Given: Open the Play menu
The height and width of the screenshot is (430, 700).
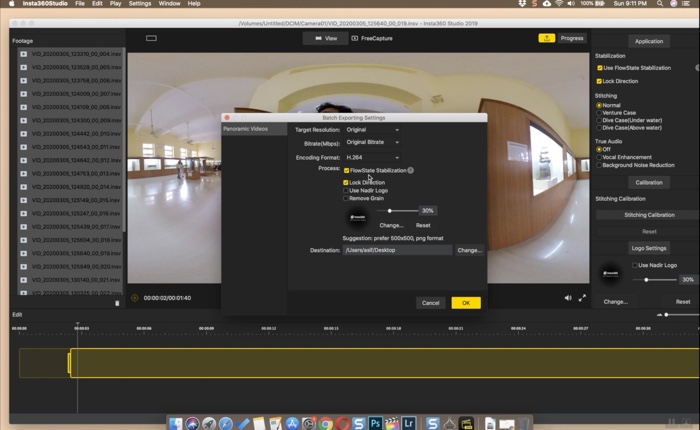Looking at the screenshot, I should (x=116, y=4).
